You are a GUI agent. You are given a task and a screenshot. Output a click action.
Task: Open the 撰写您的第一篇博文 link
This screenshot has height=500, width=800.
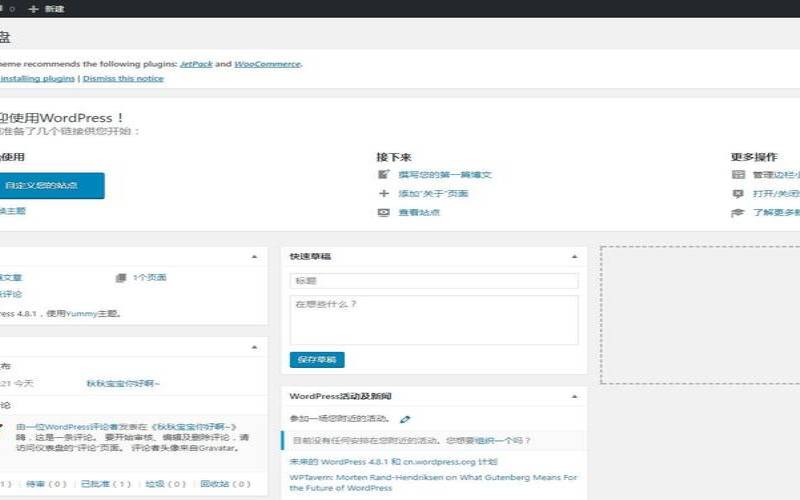445,174
